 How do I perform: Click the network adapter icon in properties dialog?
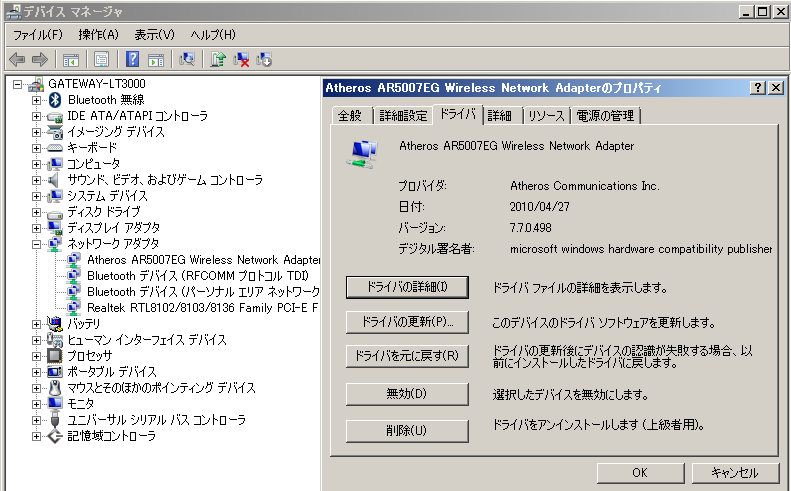[x=362, y=154]
